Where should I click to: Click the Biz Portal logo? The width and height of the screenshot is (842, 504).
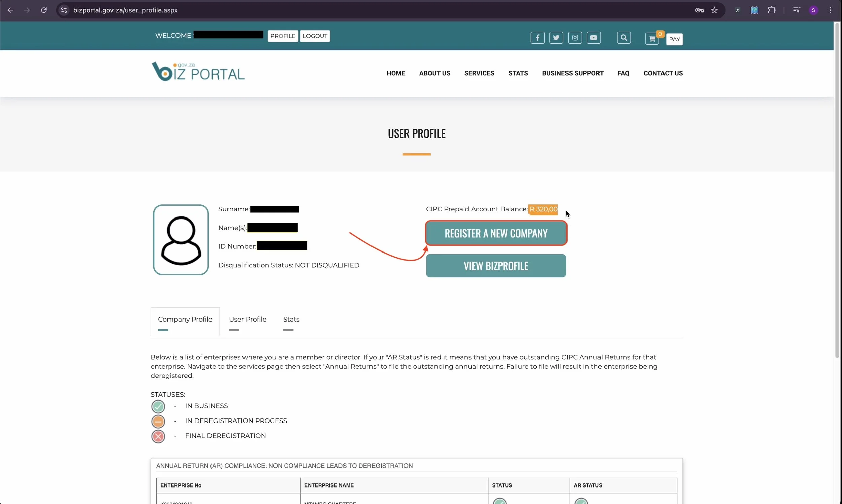198,72
